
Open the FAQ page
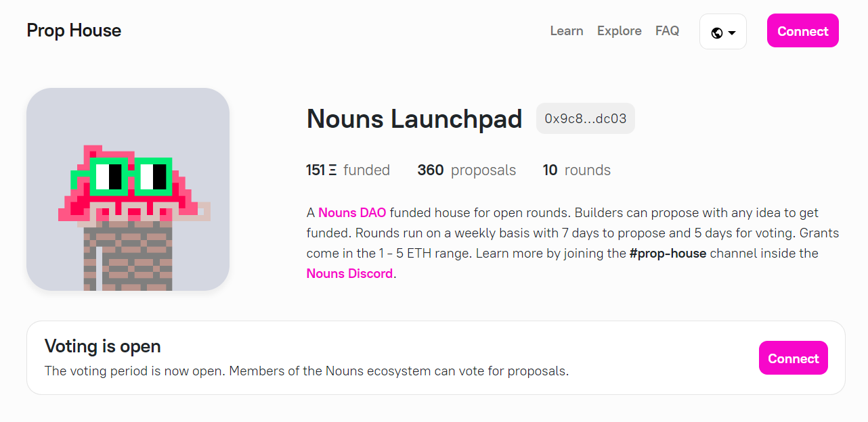click(668, 31)
